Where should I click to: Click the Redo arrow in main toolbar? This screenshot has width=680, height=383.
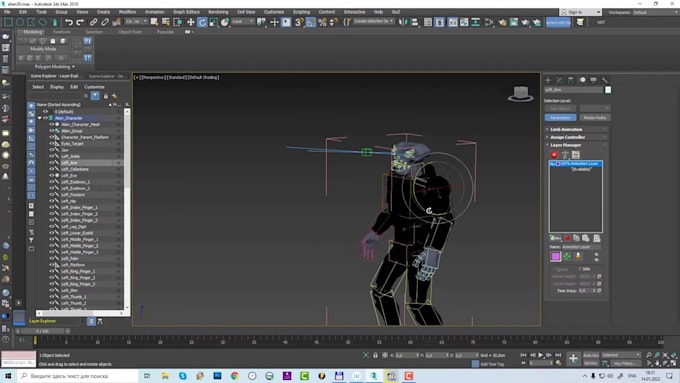tap(80, 22)
